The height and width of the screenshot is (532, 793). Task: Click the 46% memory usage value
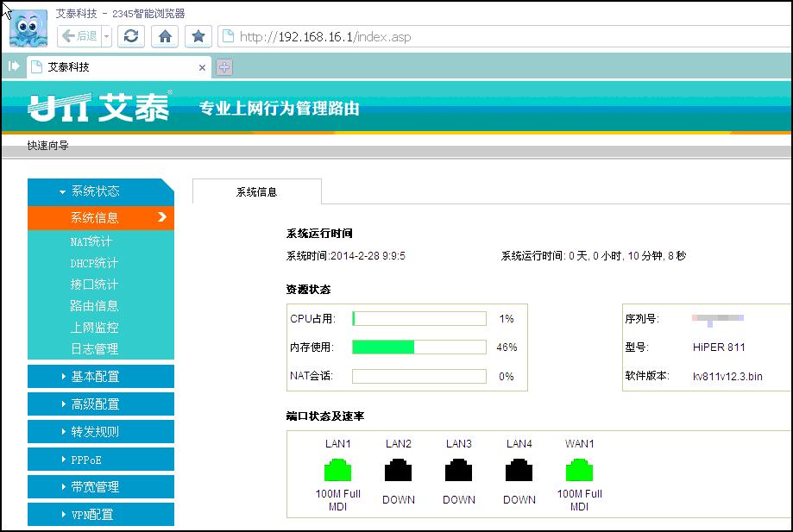[x=507, y=347]
